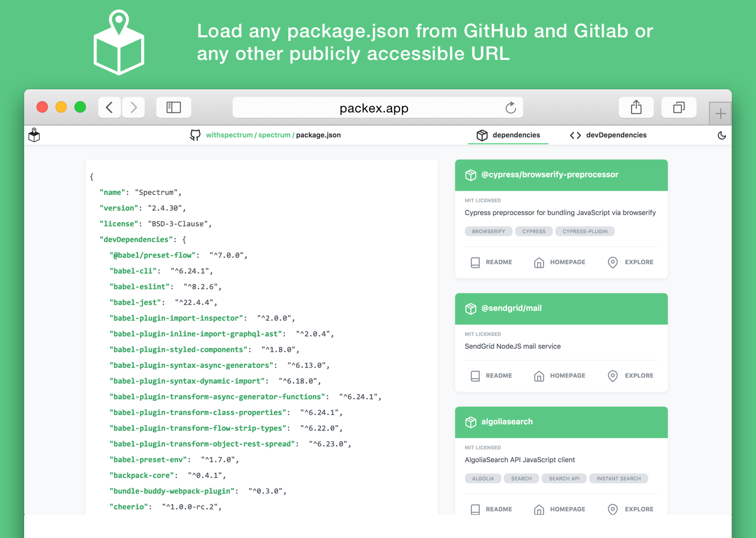The width and height of the screenshot is (756, 538).
Task: Click the "babel-plugin-transform-class-properties" key
Action: [x=198, y=412]
